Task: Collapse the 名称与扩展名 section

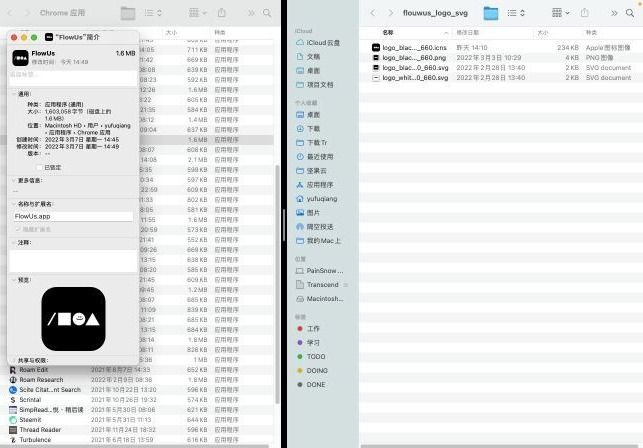Action: (x=14, y=204)
